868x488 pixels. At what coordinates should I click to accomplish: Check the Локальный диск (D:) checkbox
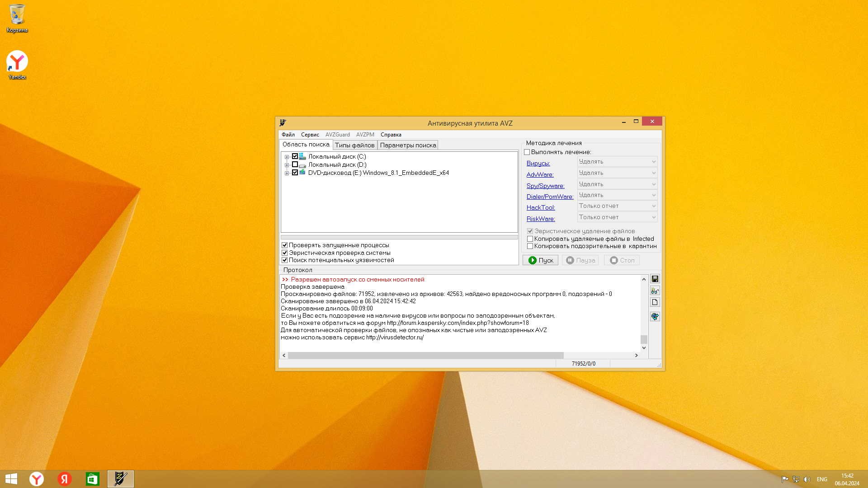click(x=295, y=165)
